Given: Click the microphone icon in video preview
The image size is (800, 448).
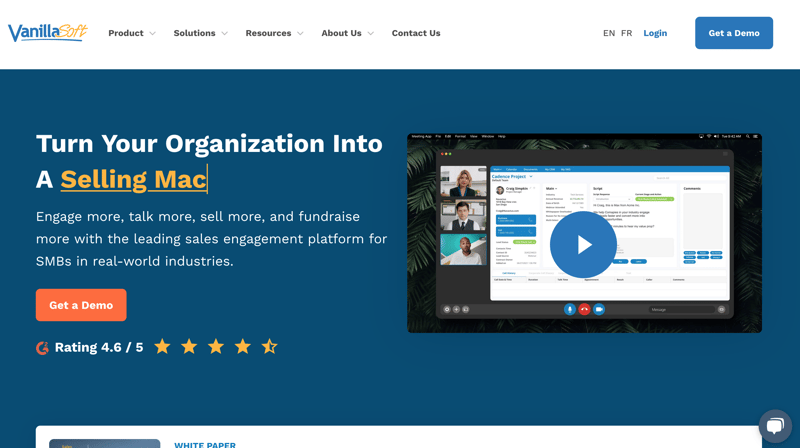Looking at the screenshot, I should tap(569, 309).
